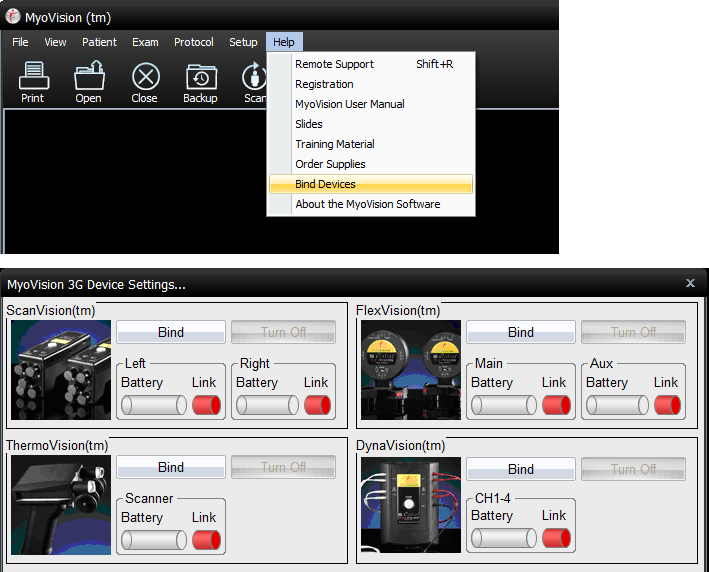
Task: Select Slides from the Help menu
Action: pos(371,124)
